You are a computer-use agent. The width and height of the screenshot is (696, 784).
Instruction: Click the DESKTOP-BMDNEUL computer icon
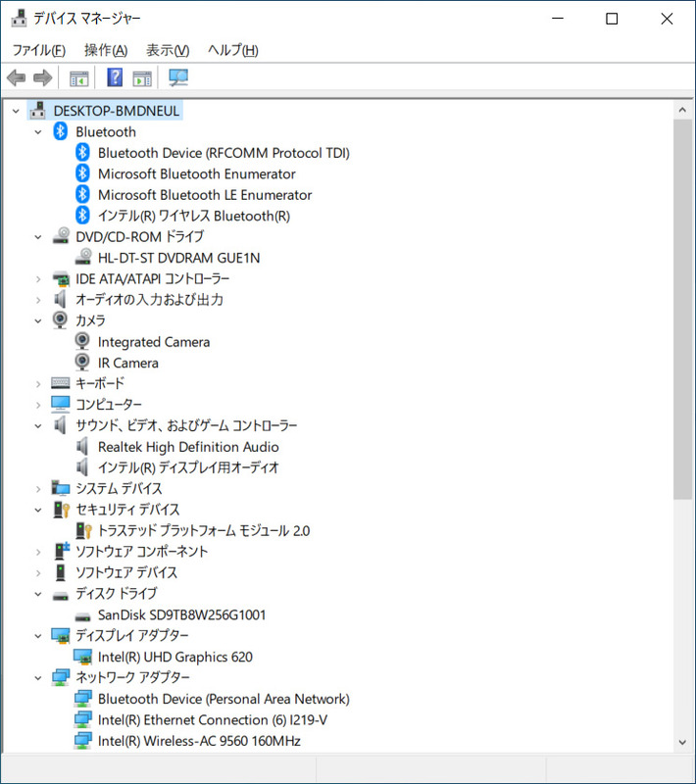click(37, 110)
